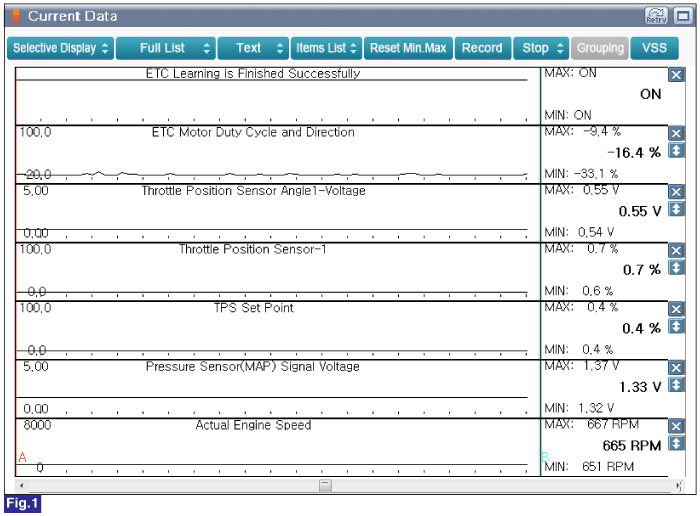Select the 'Throttle Position Sensor Angle1-Voltage' label
The width and height of the screenshot is (700, 516).
253,191
